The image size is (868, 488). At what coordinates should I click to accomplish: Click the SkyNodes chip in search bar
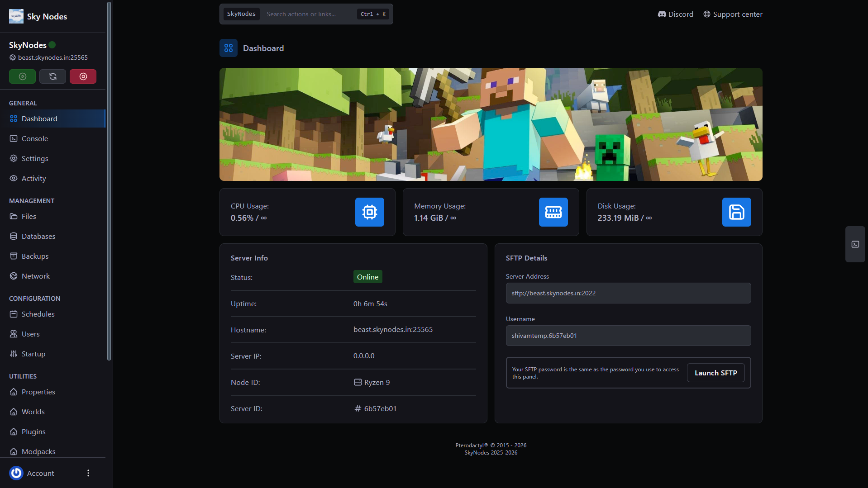[241, 14]
